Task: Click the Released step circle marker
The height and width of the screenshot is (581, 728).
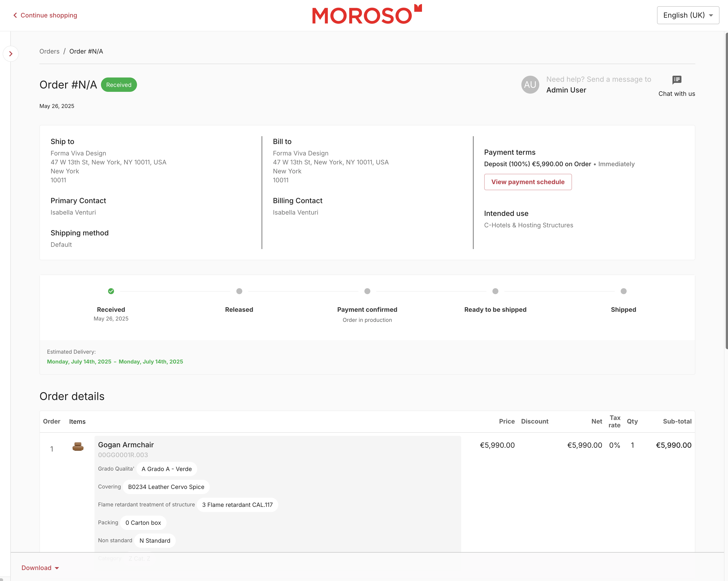Action: point(239,291)
